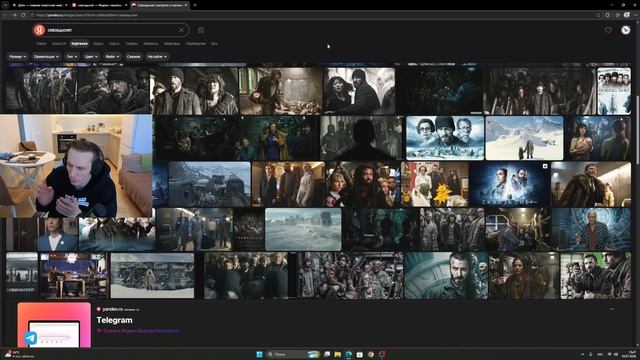Open the black-and-white couple image top row
The width and height of the screenshot is (640, 360).
click(360, 91)
